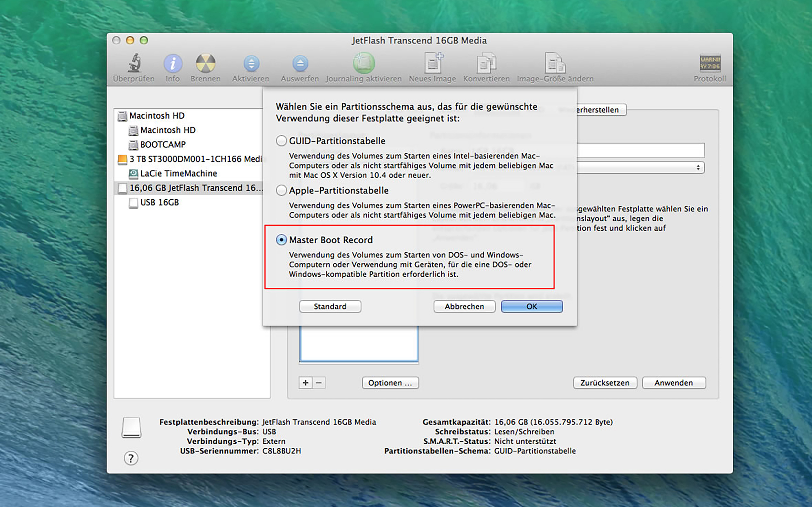Select the GUID-Partitionstabelle radio option
The width and height of the screenshot is (812, 507).
tap(281, 141)
